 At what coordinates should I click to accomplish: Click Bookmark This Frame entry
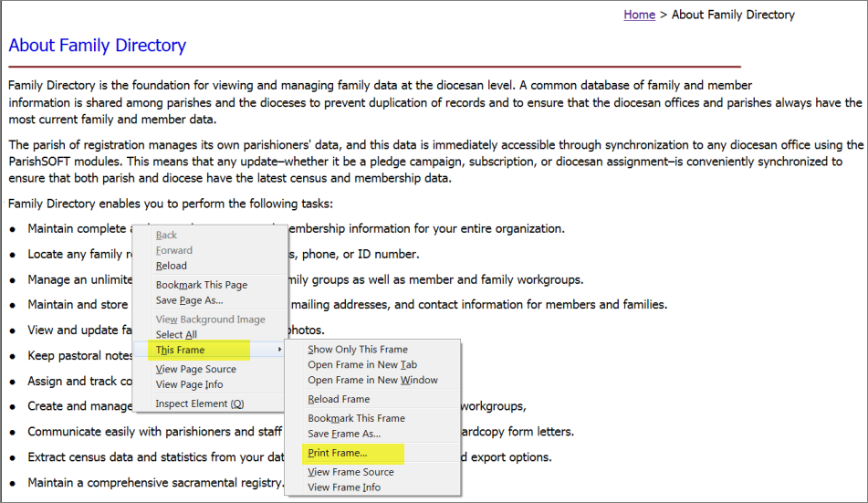tap(356, 418)
